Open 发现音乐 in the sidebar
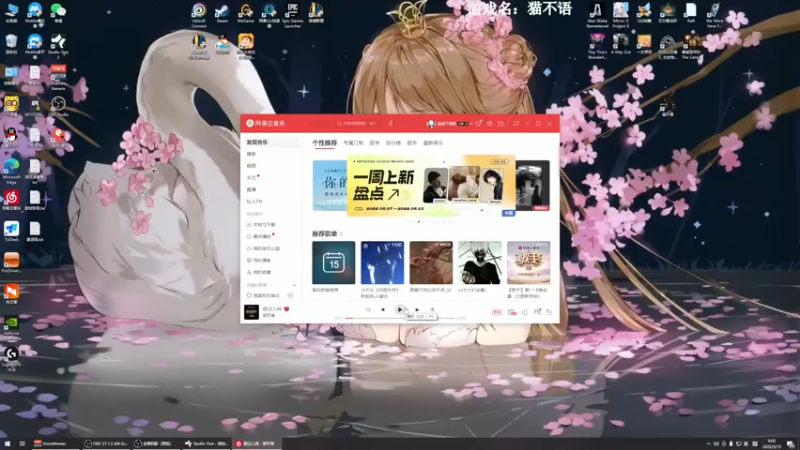The width and height of the screenshot is (800, 450). [x=270, y=142]
